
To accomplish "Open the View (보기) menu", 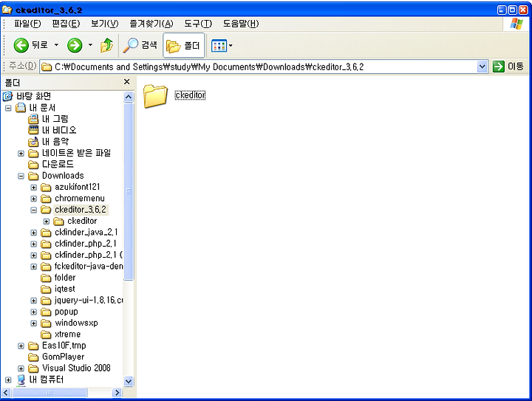I will pos(104,24).
